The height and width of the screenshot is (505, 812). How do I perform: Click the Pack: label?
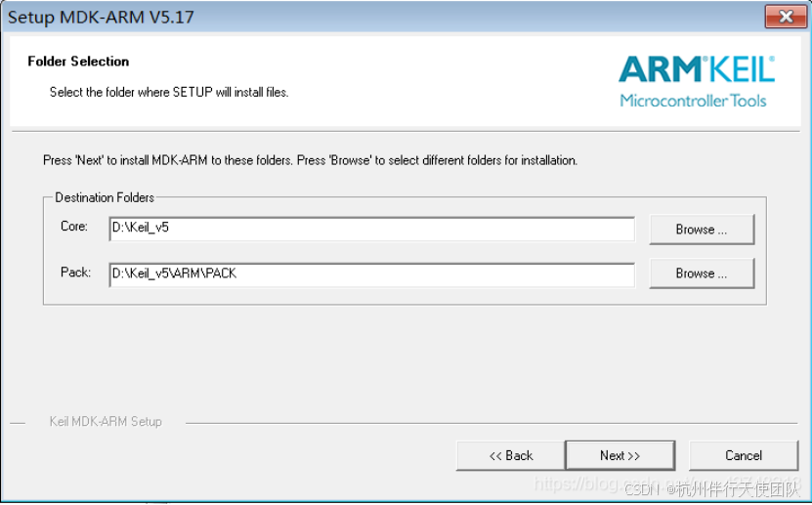point(75,273)
